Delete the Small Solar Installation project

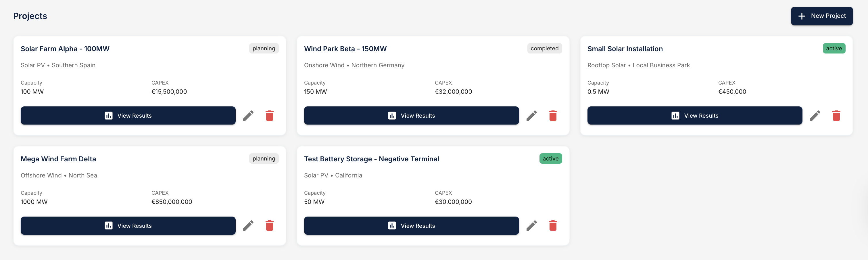point(836,115)
